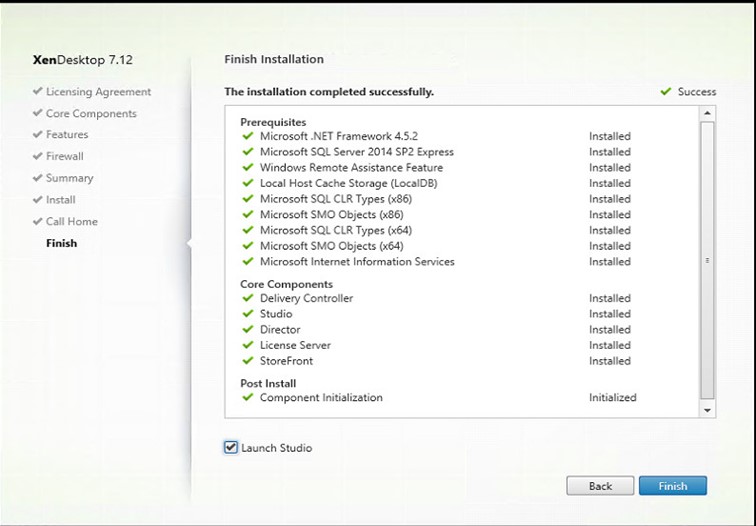This screenshot has height=526, width=756.
Task: Click gray checkmark beside Core Components step
Action: 38,112
